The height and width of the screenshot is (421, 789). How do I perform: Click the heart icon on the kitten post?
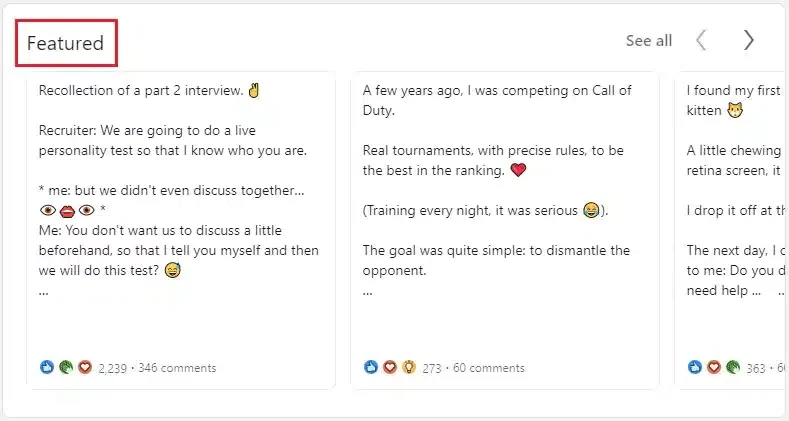[x=714, y=367]
